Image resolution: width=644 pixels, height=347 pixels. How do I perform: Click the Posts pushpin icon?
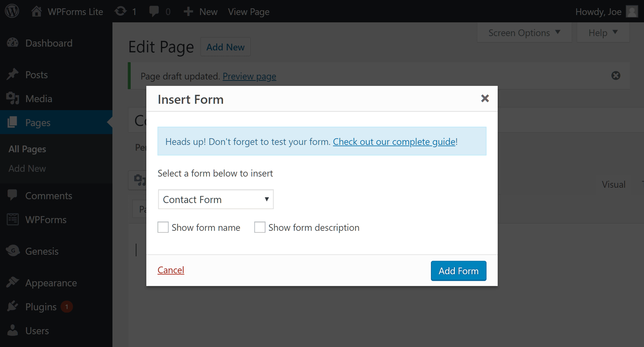13,74
